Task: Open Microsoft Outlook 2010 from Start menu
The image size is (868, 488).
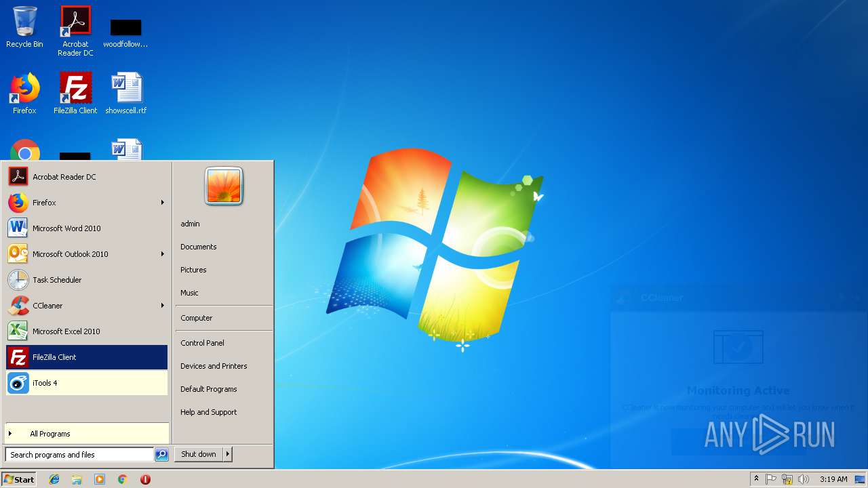Action: click(87, 254)
